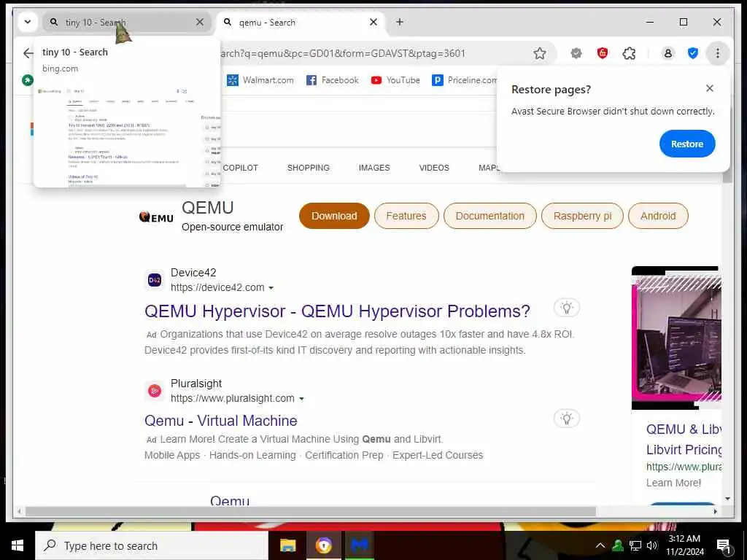Image resolution: width=747 pixels, height=560 pixels.
Task: Open QEMU Hypervisor Problems result link
Action: click(337, 311)
